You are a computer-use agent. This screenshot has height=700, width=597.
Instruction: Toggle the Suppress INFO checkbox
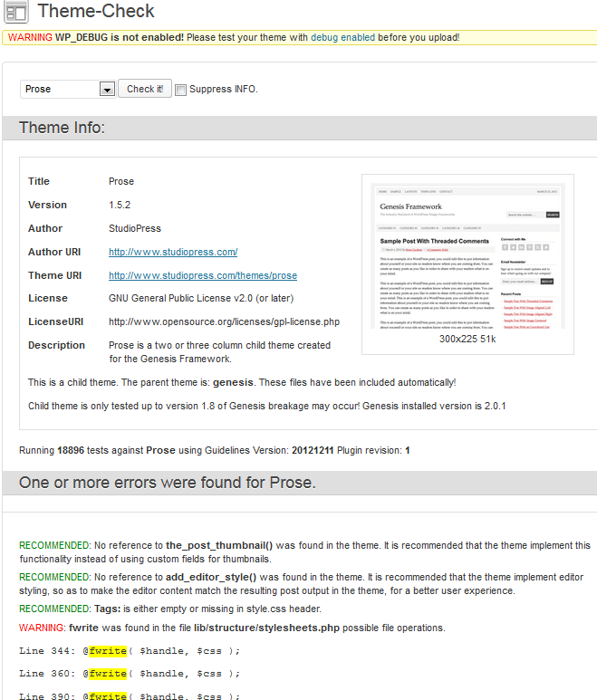pos(180,91)
